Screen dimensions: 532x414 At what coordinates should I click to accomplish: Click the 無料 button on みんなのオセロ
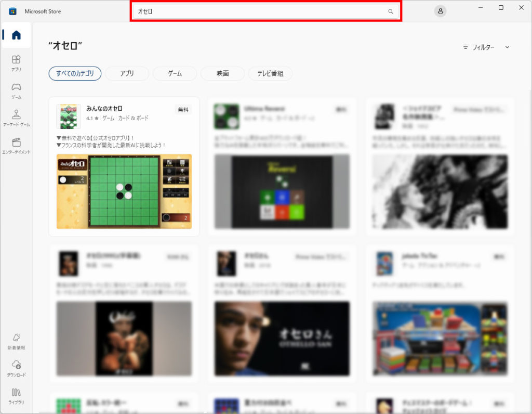point(183,110)
